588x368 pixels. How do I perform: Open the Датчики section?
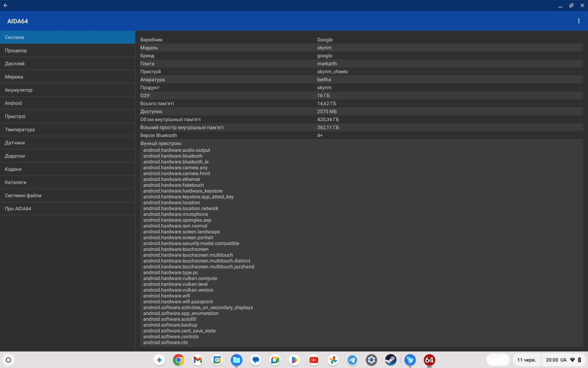(x=67, y=143)
